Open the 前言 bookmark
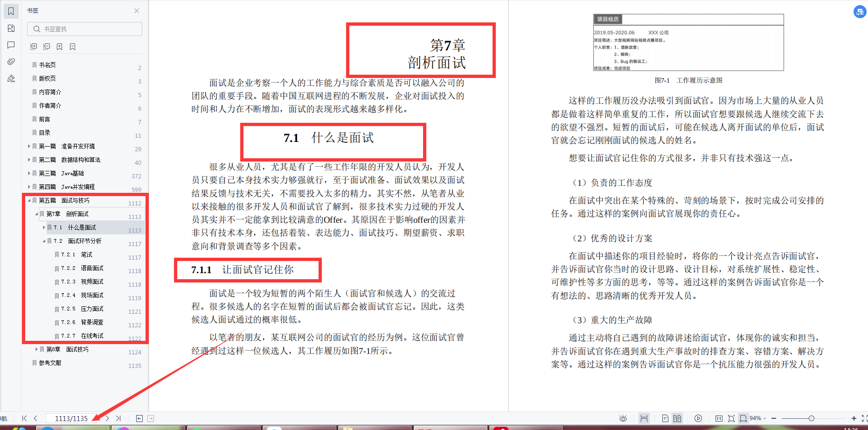This screenshot has height=430, width=868. click(44, 119)
